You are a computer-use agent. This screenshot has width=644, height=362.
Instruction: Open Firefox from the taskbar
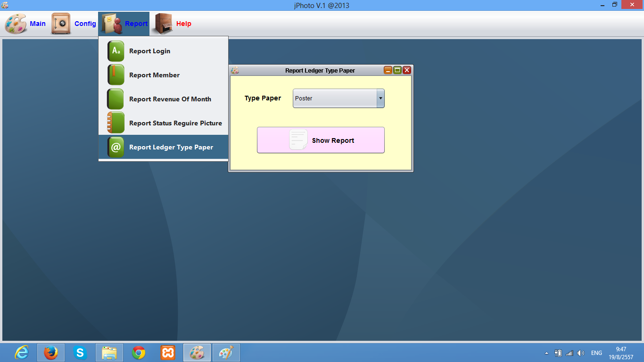(x=50, y=353)
